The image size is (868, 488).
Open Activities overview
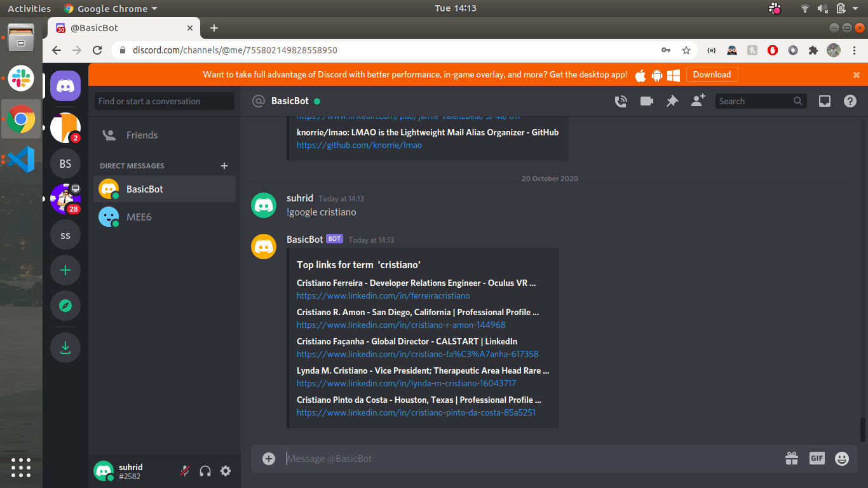tap(29, 8)
